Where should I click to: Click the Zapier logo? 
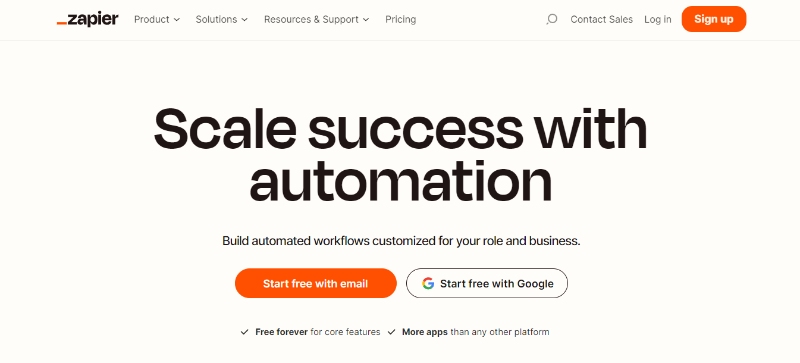coord(87,19)
